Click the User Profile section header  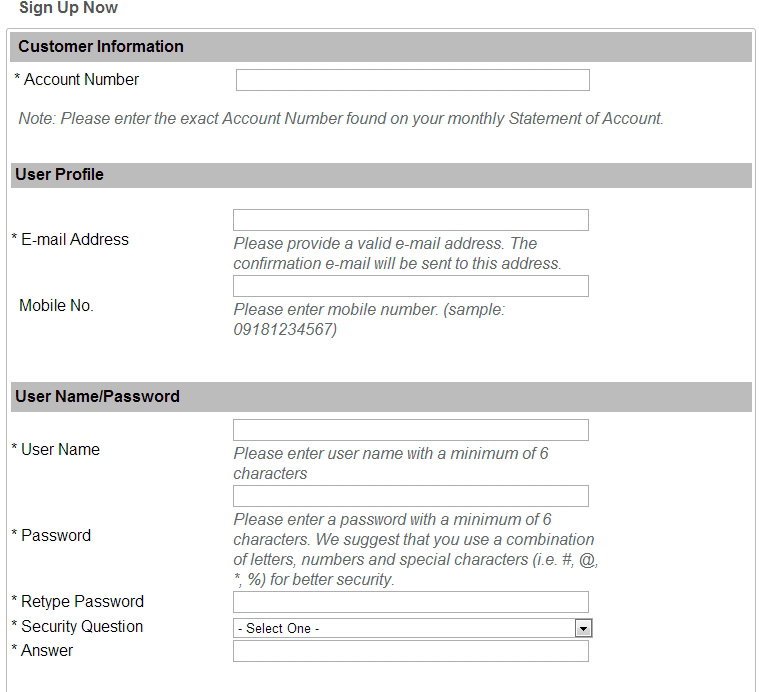coord(59,175)
